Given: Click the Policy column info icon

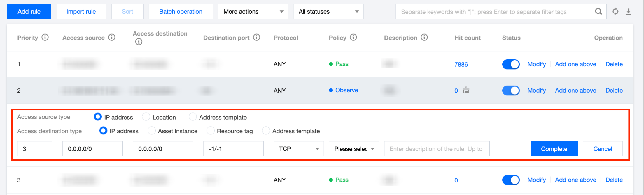Looking at the screenshot, I should pos(353,38).
